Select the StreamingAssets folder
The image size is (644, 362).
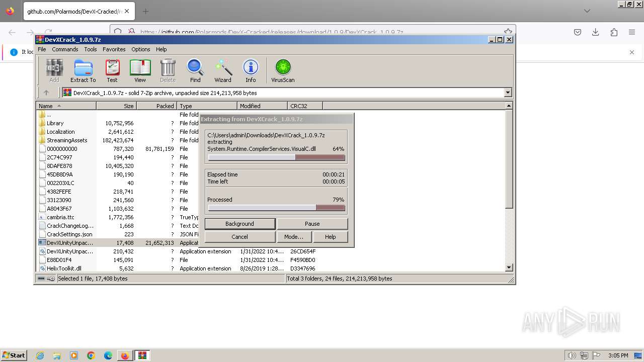click(x=67, y=140)
